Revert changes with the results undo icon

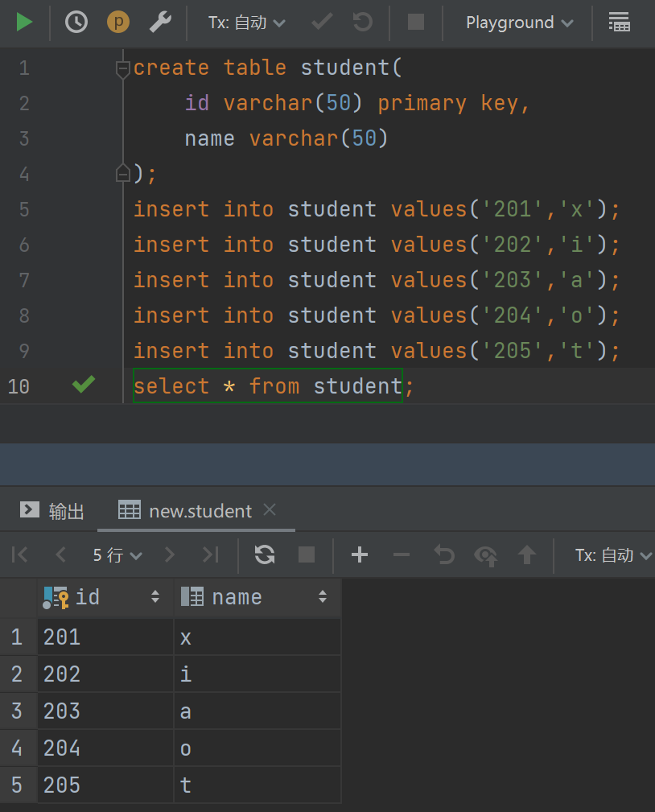pos(443,555)
